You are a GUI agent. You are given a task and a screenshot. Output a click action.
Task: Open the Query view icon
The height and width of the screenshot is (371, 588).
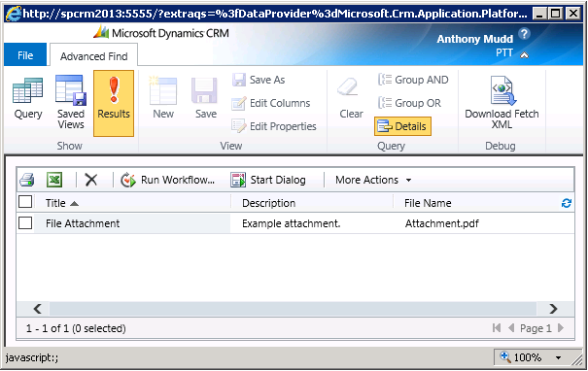[28, 97]
